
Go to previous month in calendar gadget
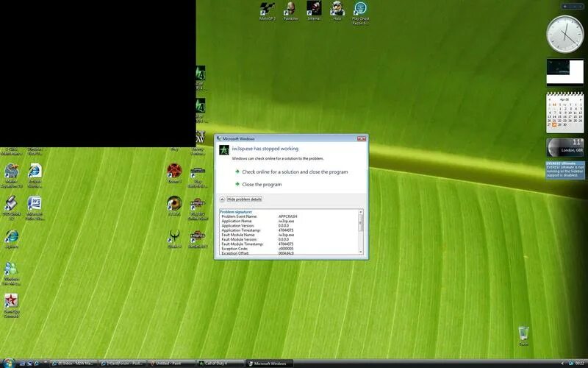click(x=550, y=99)
